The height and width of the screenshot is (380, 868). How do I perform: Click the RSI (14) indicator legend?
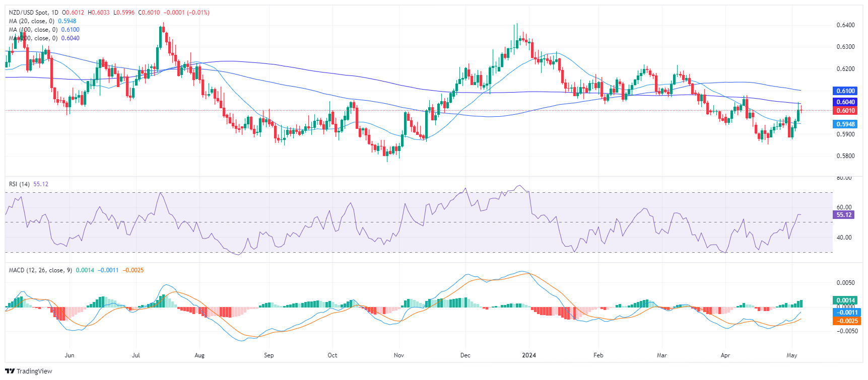click(x=19, y=184)
